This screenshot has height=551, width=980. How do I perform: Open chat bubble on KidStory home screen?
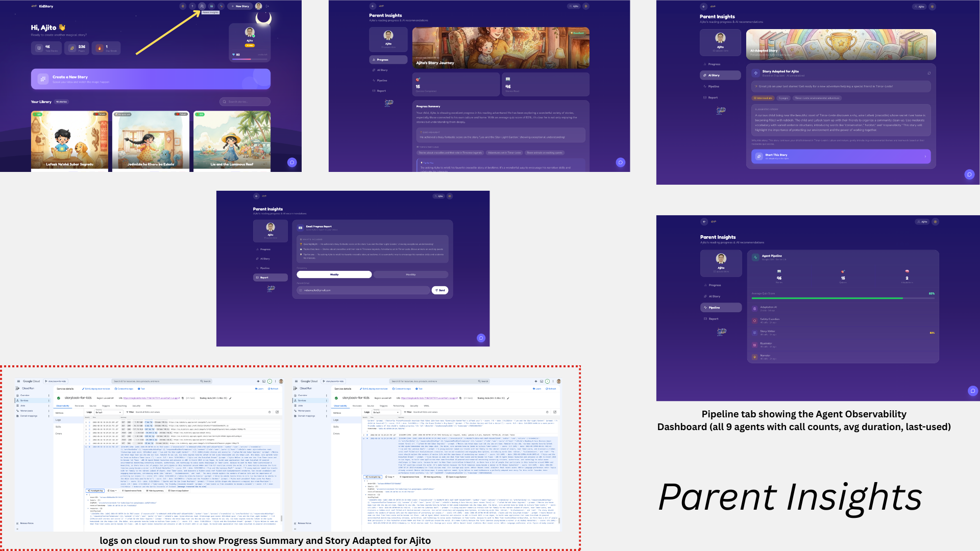pos(292,162)
